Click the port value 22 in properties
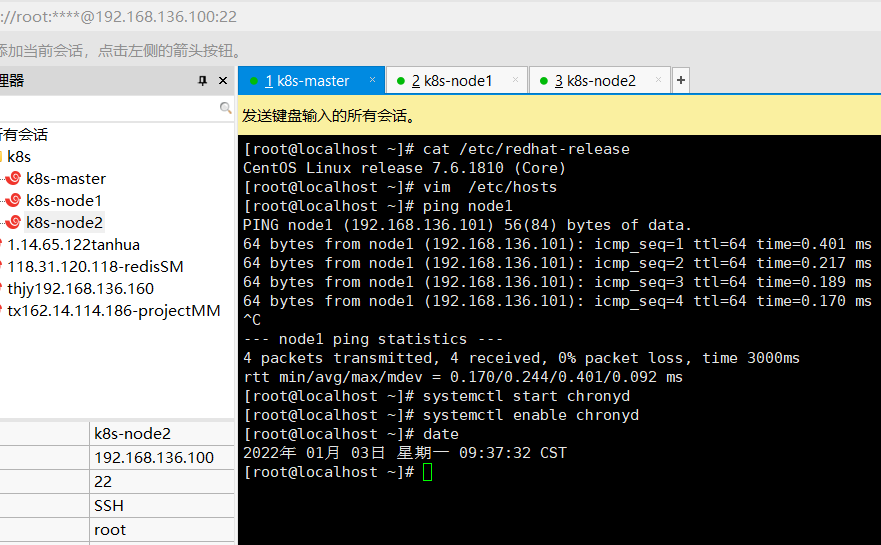The image size is (881, 545). [x=162, y=482]
